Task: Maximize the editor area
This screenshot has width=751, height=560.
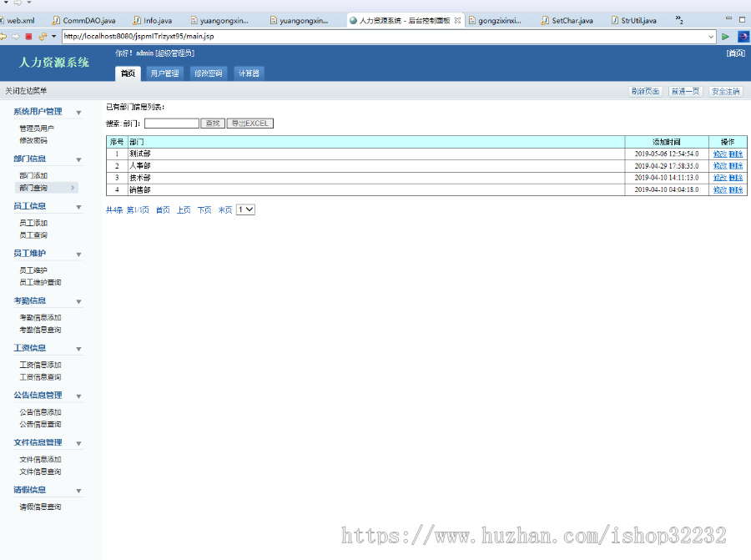Action: point(742,20)
